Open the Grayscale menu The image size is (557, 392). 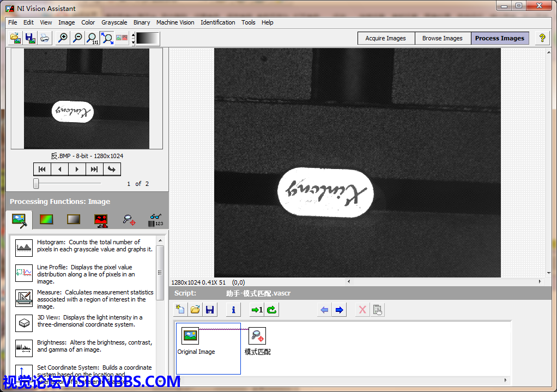coord(114,22)
